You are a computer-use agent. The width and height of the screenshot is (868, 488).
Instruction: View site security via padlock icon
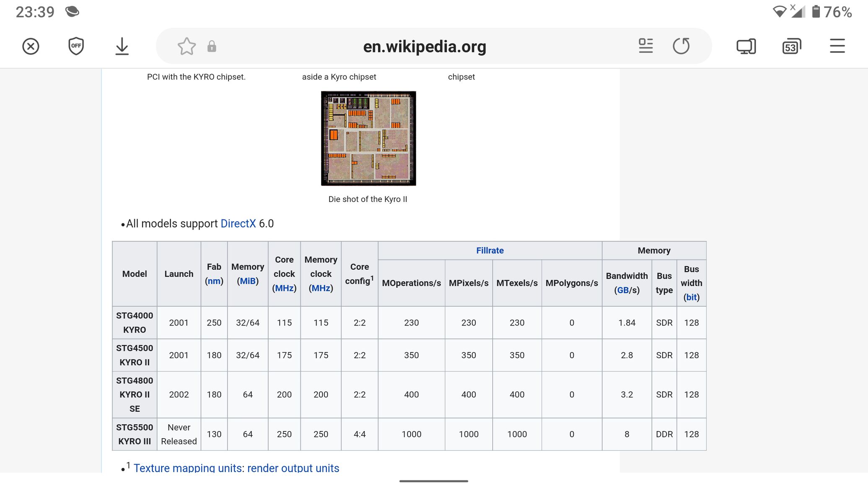pos(212,46)
